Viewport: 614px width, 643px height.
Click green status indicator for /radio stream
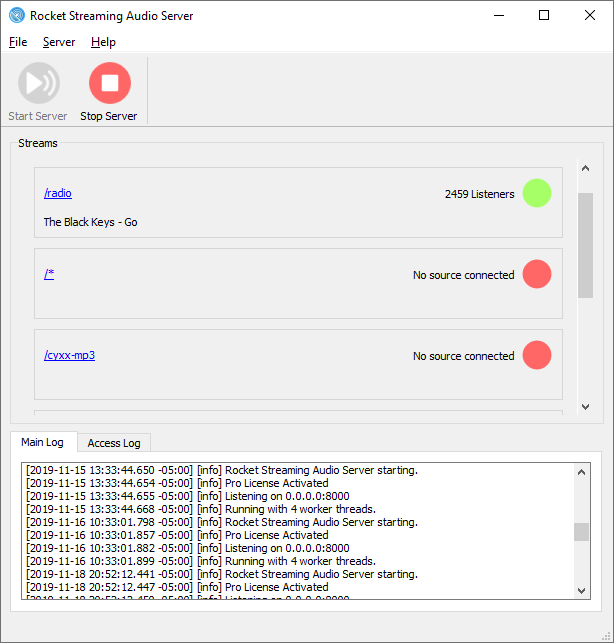(536, 193)
